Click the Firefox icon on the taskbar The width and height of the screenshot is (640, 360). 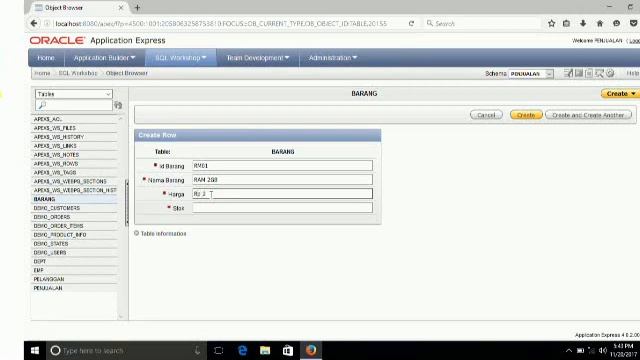[x=311, y=350]
